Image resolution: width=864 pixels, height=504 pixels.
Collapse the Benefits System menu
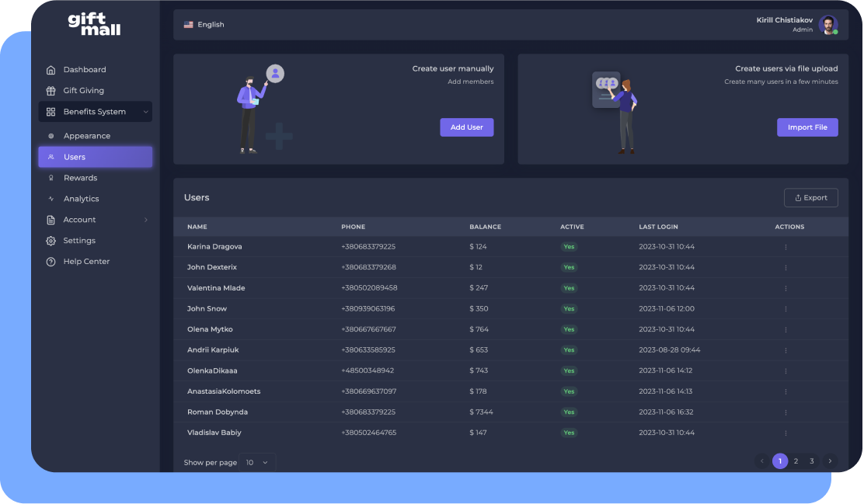coord(145,112)
